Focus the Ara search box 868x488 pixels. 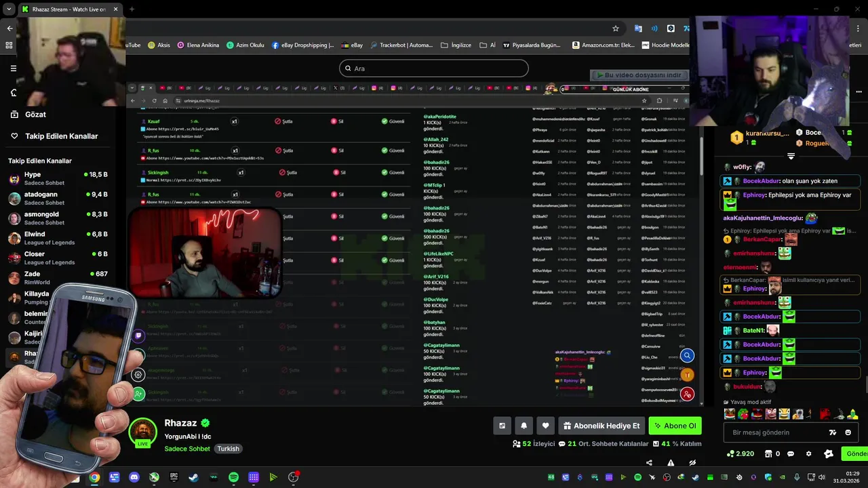[x=433, y=68]
